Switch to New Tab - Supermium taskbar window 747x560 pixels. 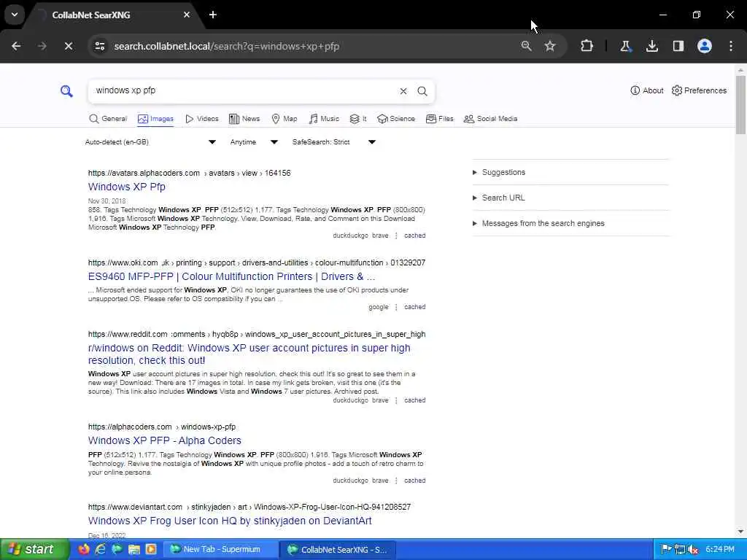point(221,550)
